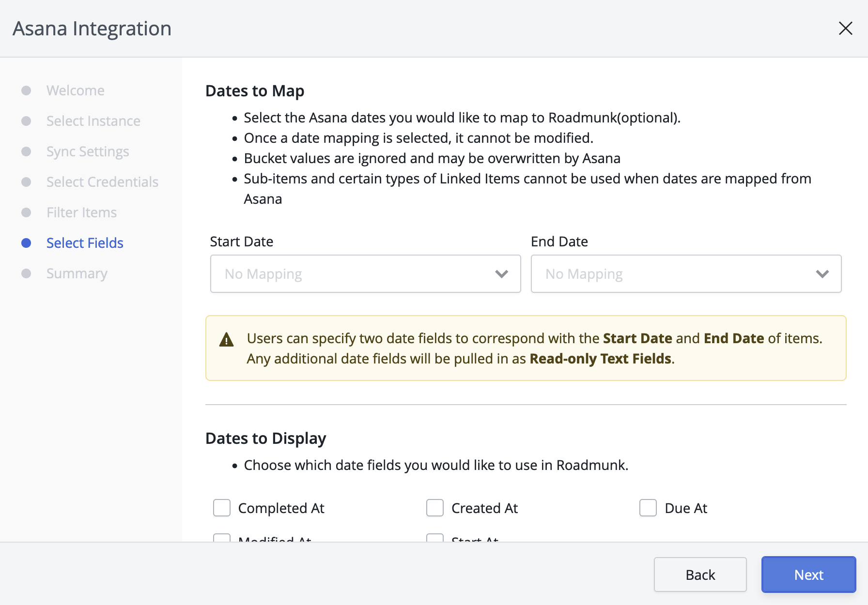The image size is (868, 605).
Task: Expand Start Date dropdown chevron arrow
Action: coord(502,274)
